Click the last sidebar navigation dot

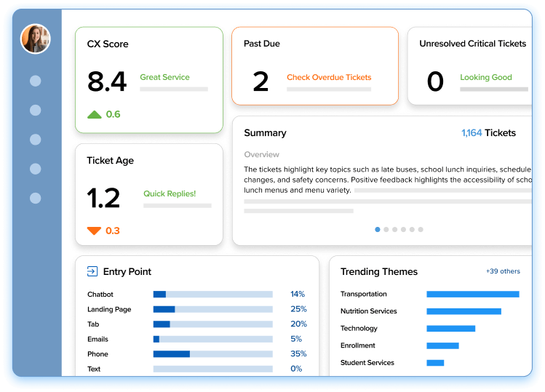[36, 198]
